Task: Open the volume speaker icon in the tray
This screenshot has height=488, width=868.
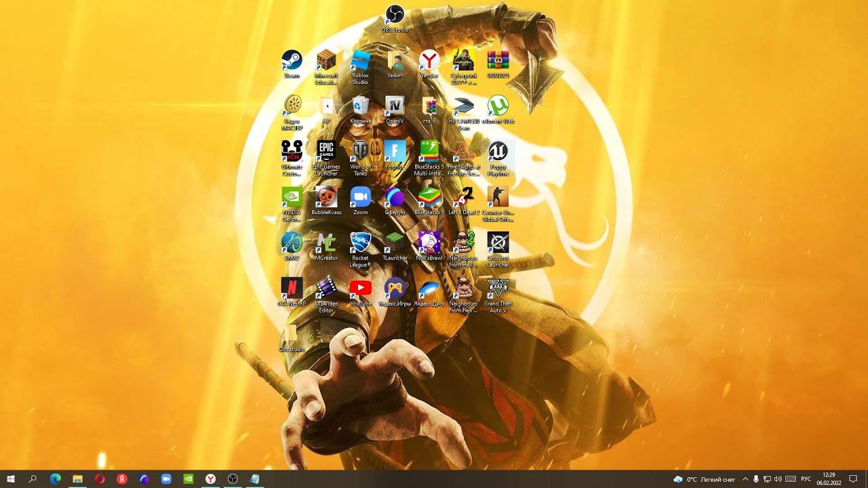Action: (778, 479)
